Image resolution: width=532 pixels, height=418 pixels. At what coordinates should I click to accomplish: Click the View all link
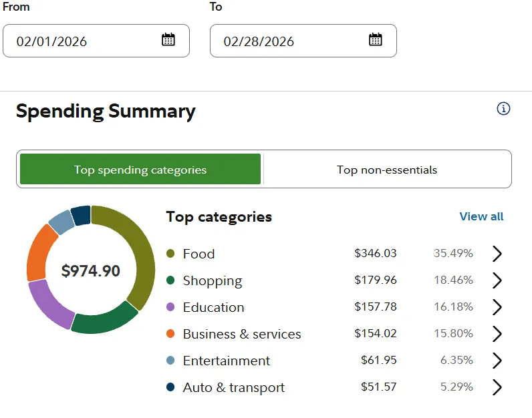tap(481, 216)
